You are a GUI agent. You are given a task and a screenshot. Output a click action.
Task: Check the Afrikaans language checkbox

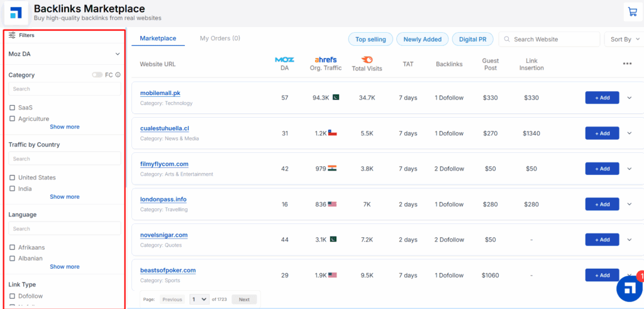[13, 247]
